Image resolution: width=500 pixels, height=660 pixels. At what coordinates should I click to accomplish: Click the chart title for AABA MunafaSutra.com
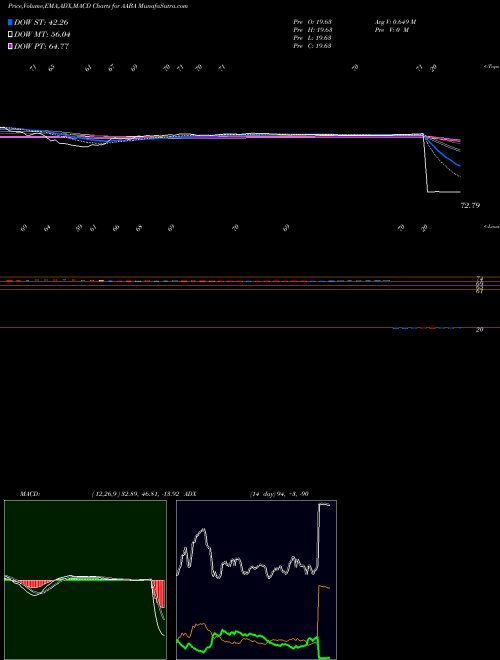[x=98, y=6]
